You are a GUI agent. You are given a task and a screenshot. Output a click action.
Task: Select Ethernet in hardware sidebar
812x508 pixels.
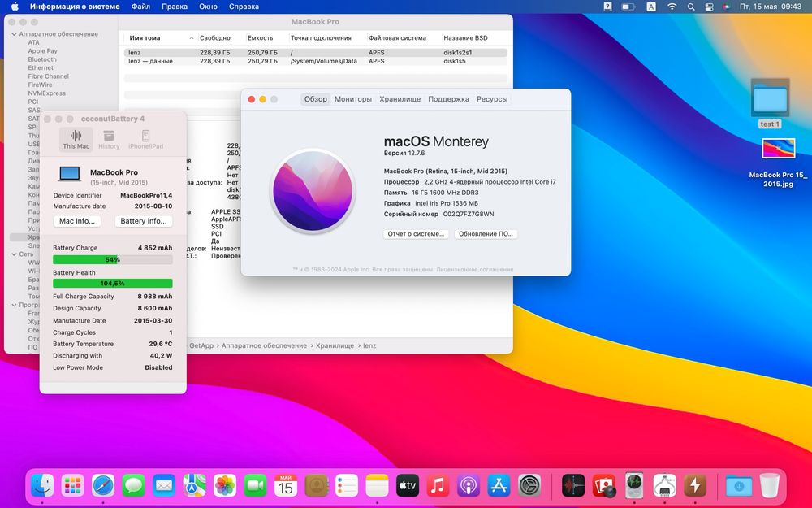click(41, 68)
